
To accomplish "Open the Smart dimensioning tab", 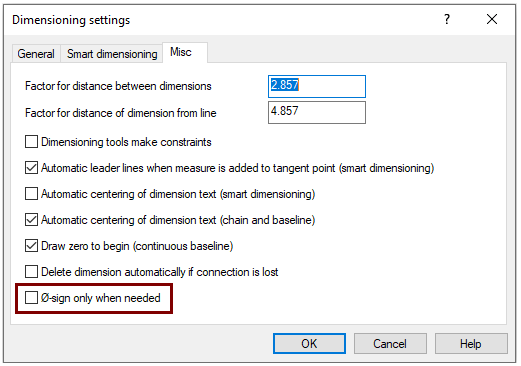I will pos(112,54).
